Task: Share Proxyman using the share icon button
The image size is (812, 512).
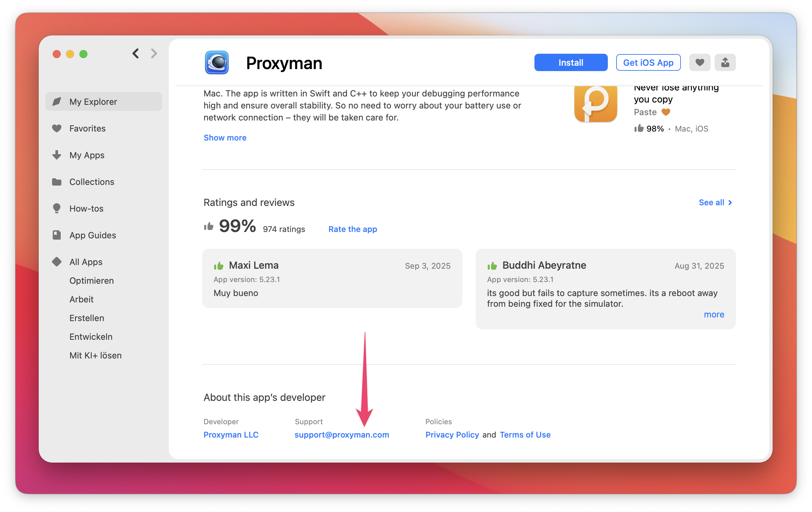Action: point(725,62)
